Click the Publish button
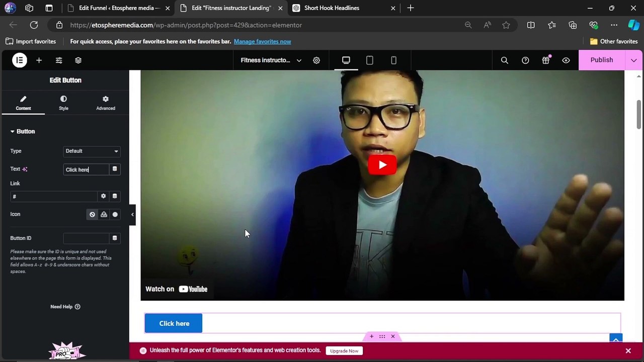The width and height of the screenshot is (644, 362). click(x=602, y=60)
